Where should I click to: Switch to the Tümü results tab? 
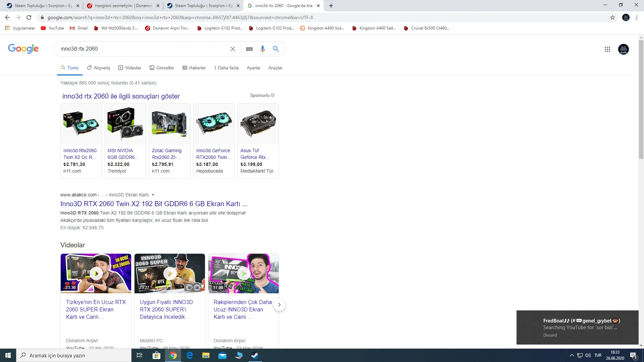[70, 68]
